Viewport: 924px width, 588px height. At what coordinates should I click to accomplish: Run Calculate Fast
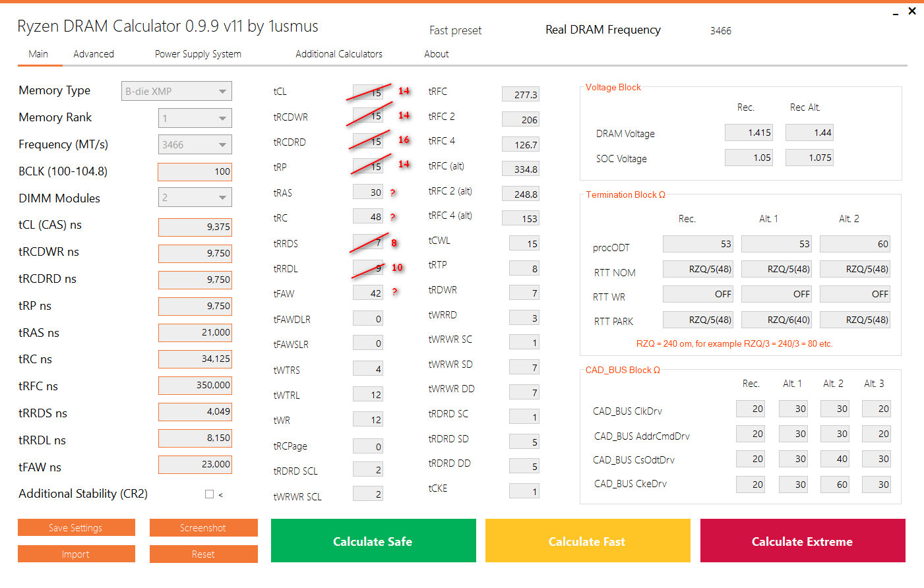(588, 541)
